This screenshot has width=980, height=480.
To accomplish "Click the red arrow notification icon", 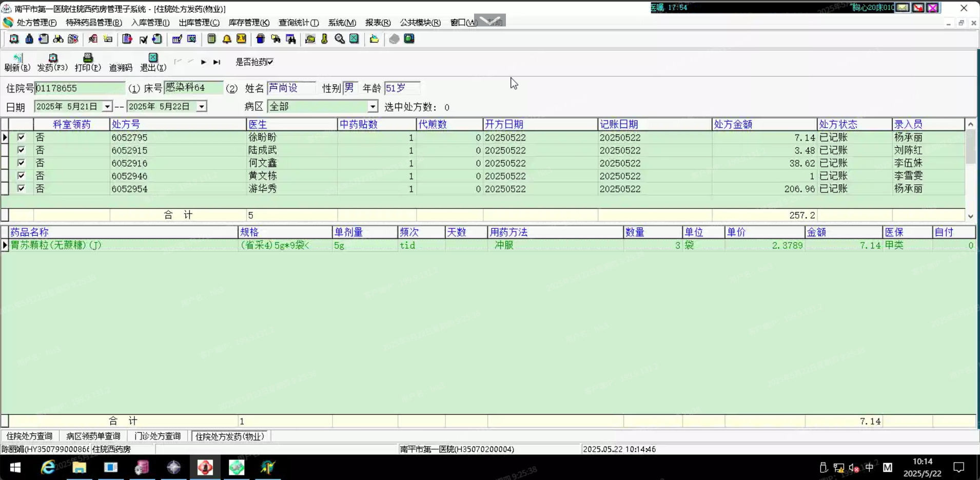I will 918,8.
